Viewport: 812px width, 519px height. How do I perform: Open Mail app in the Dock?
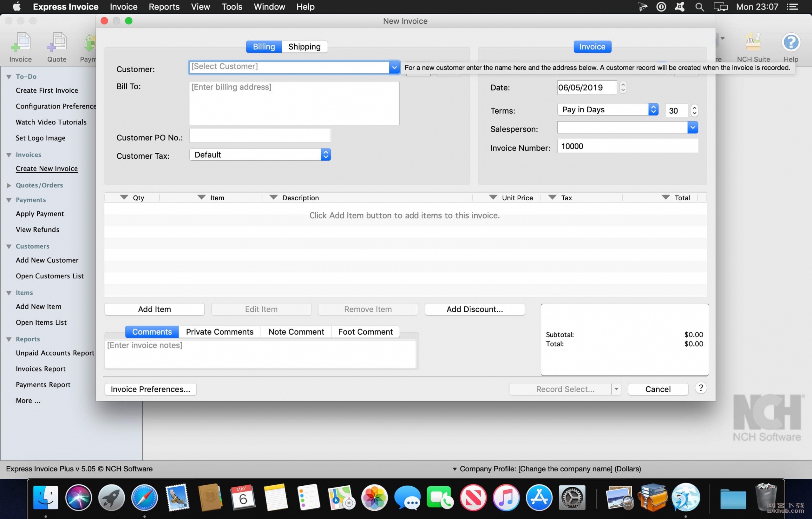tap(177, 497)
